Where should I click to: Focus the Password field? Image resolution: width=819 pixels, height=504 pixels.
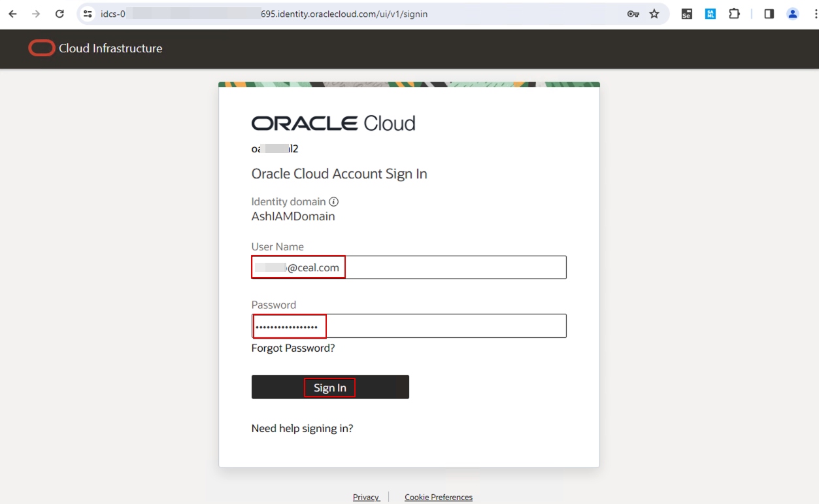point(409,326)
